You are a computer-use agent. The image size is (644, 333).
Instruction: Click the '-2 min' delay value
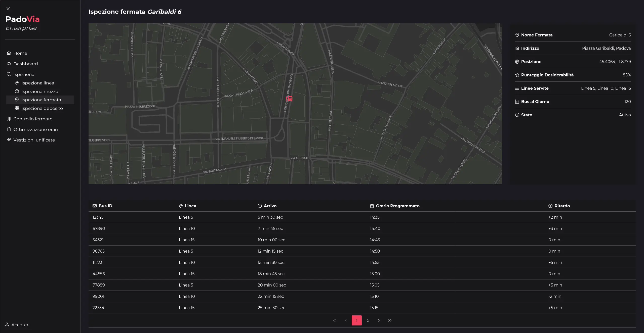[555, 296]
